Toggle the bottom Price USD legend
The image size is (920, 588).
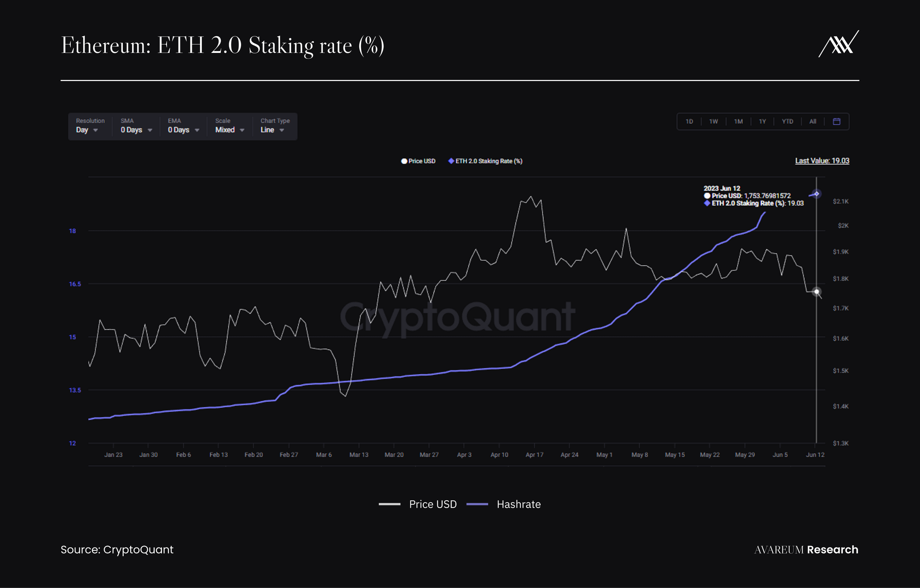point(432,504)
